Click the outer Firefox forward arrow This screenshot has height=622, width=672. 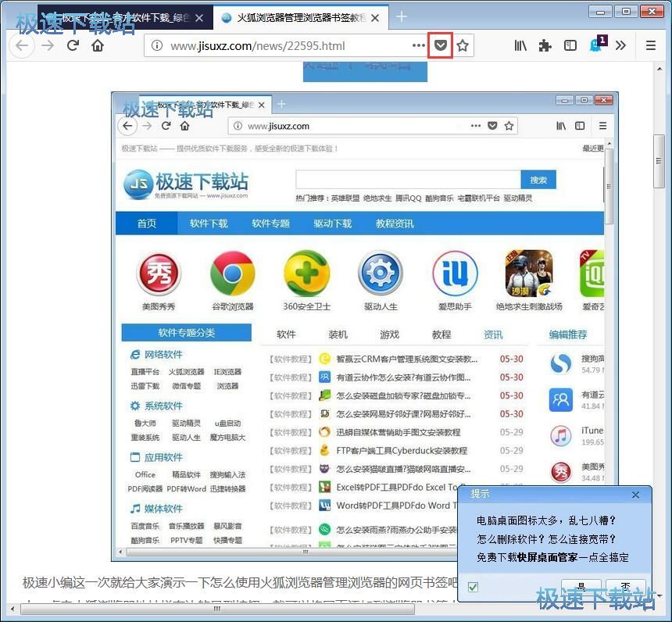click(x=48, y=45)
